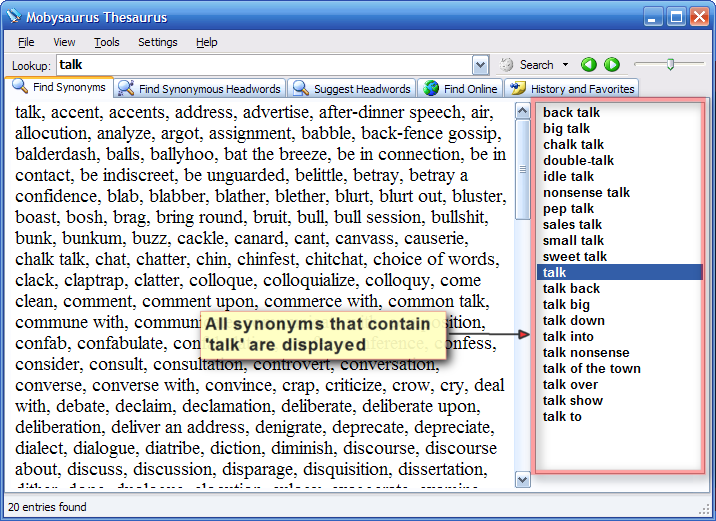This screenshot has height=521, width=716.
Task: Maximize the Mobysaurus Thesaurus window
Action: pyautogui.click(x=676, y=17)
